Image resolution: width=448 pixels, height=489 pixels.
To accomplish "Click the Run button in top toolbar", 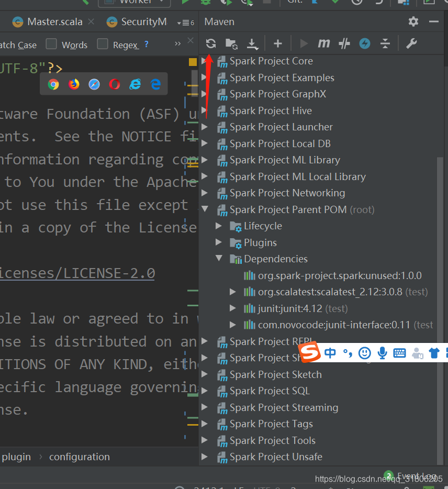I will click(185, 2).
